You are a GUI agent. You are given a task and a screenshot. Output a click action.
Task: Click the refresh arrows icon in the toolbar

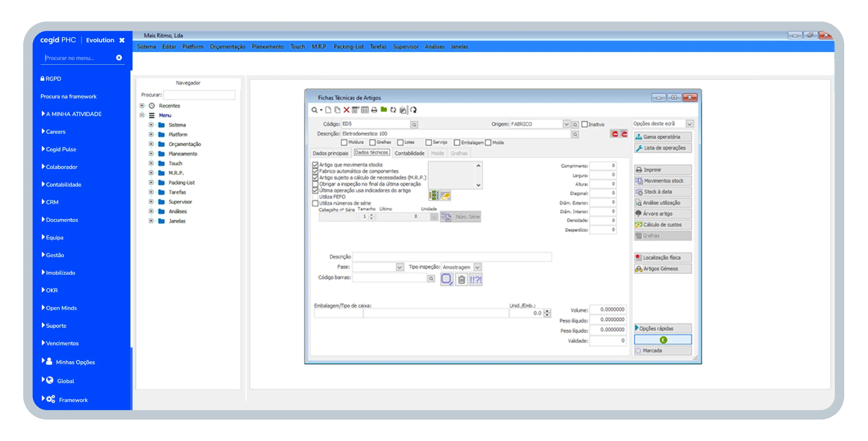coord(393,110)
